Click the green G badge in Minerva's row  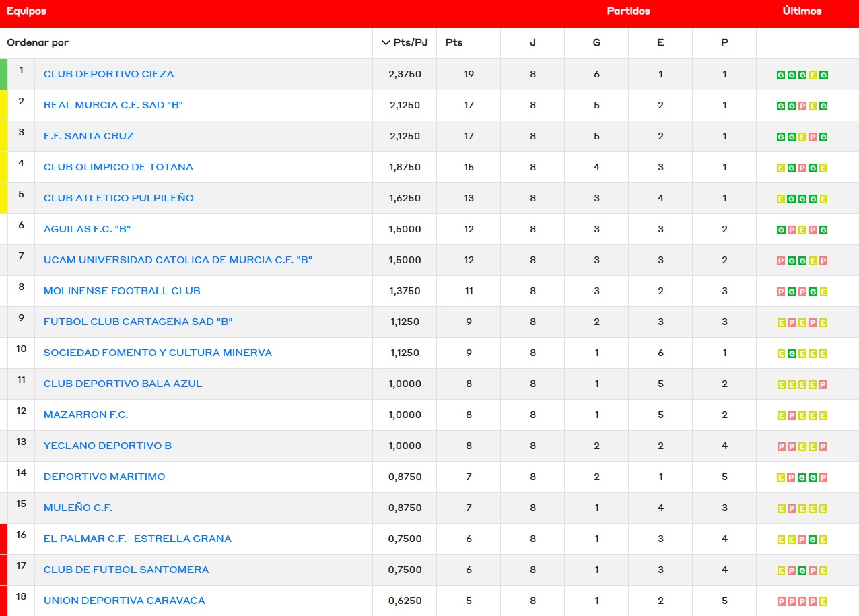[791, 353]
